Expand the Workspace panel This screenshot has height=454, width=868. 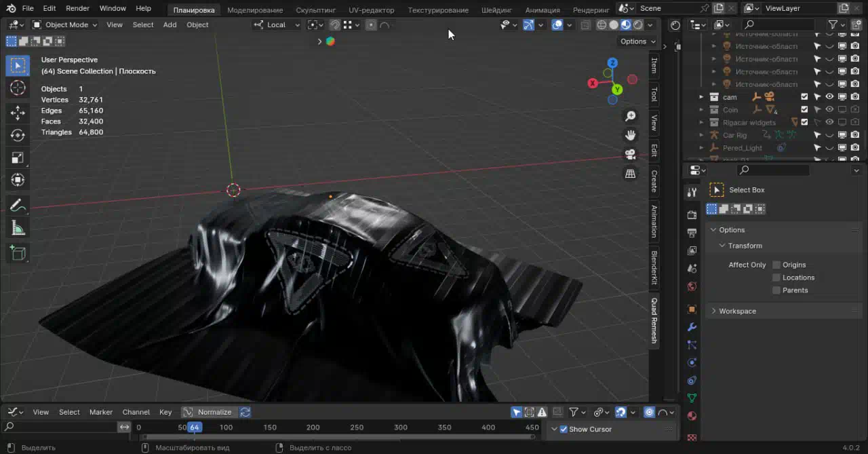(784, 311)
